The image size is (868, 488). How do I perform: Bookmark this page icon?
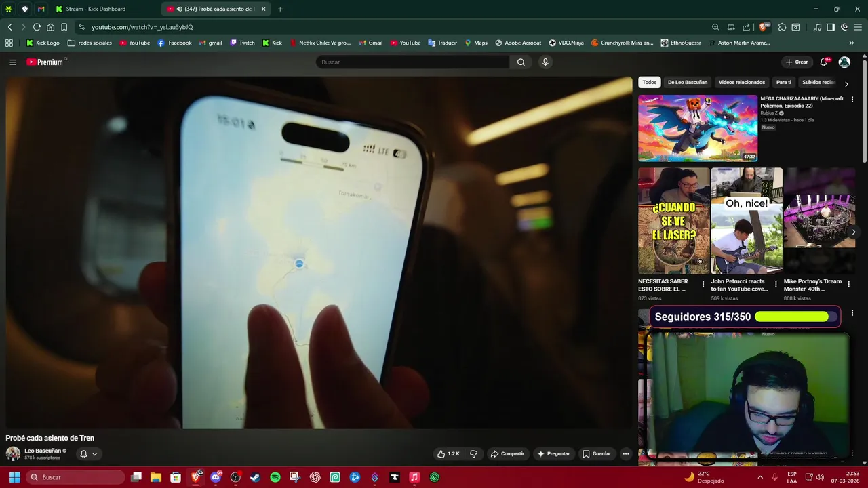click(x=64, y=27)
